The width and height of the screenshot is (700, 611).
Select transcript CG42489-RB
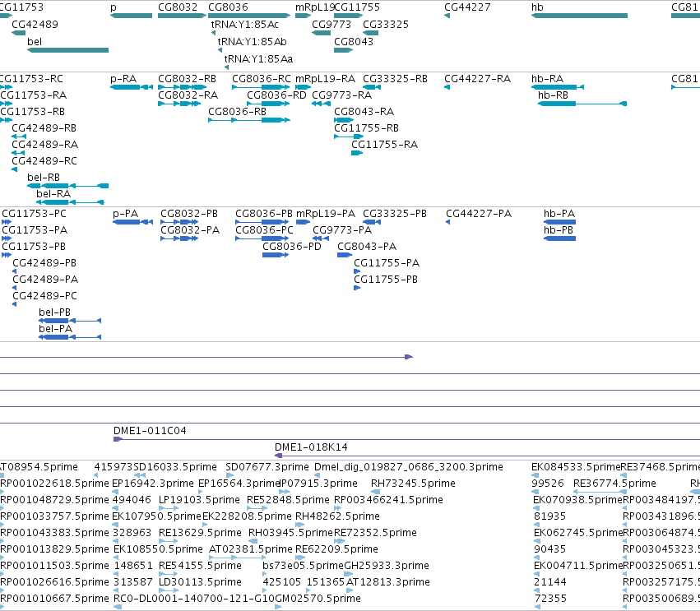[44, 128]
